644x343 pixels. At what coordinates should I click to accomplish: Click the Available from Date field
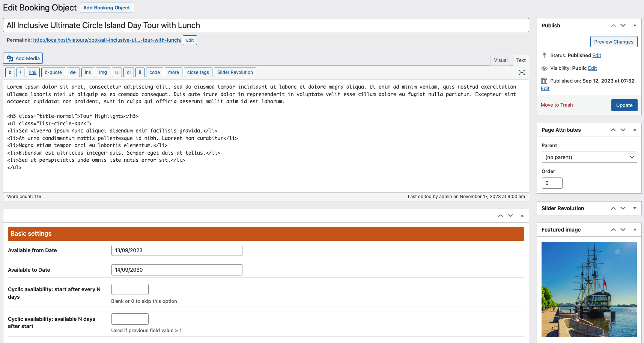(177, 250)
